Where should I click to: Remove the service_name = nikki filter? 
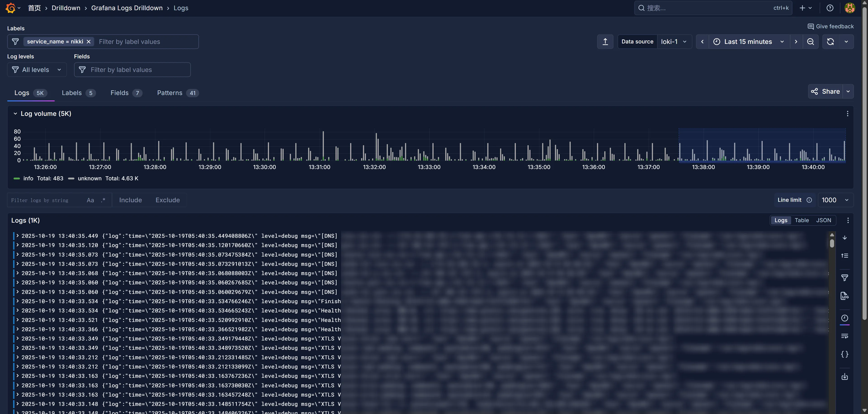coord(89,42)
